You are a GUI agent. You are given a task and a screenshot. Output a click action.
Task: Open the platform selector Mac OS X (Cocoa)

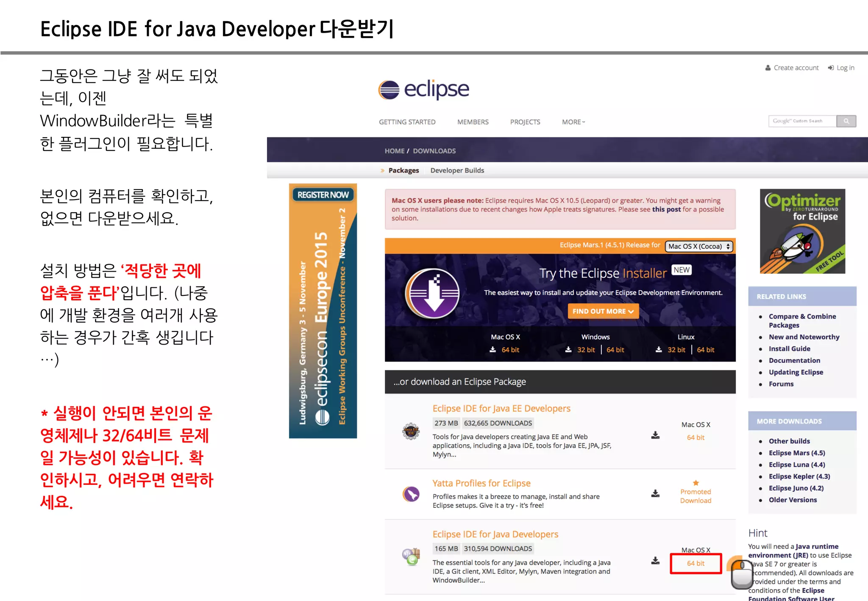pyautogui.click(x=699, y=246)
